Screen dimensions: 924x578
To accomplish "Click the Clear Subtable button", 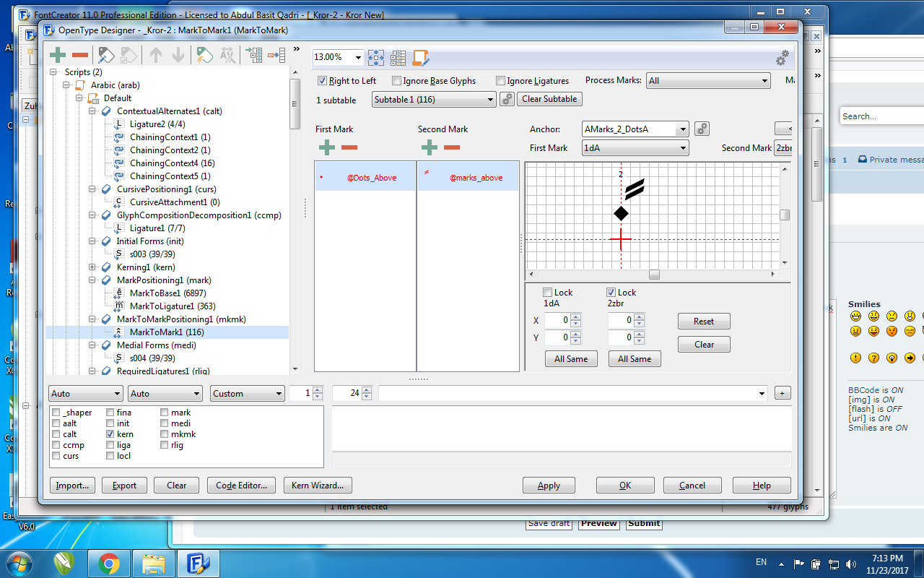I will click(x=549, y=99).
